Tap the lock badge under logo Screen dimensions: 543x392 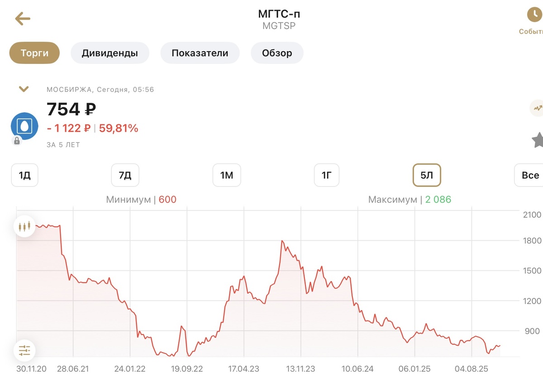pos(17,141)
